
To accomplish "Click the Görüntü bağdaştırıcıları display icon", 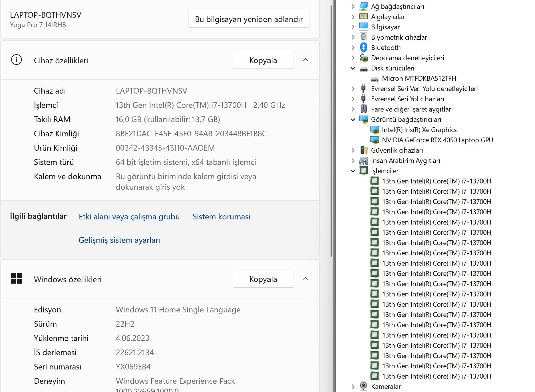I will 363,119.
